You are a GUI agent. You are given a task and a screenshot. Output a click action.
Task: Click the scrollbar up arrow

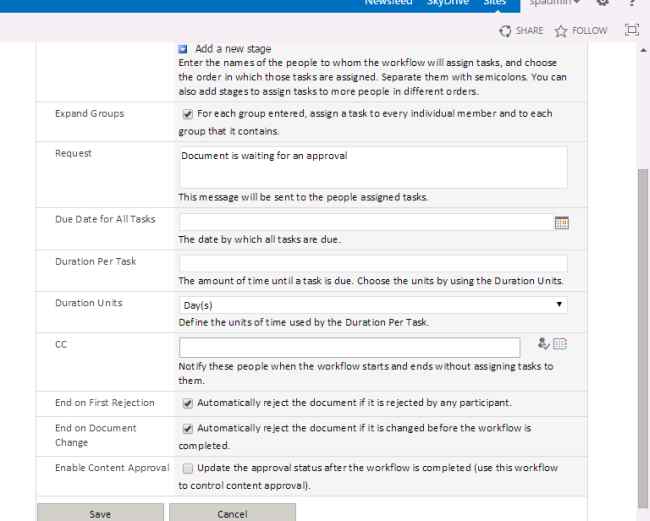tap(643, 51)
